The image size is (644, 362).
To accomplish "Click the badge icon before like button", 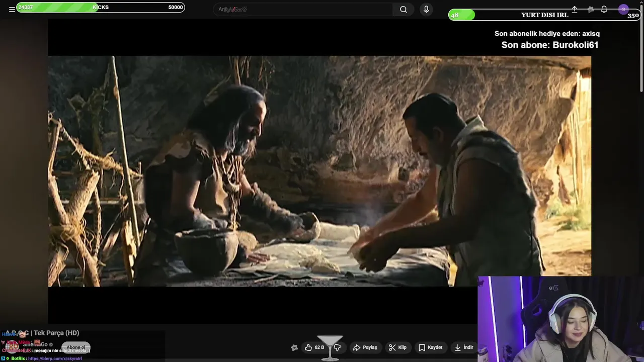I will [294, 347].
